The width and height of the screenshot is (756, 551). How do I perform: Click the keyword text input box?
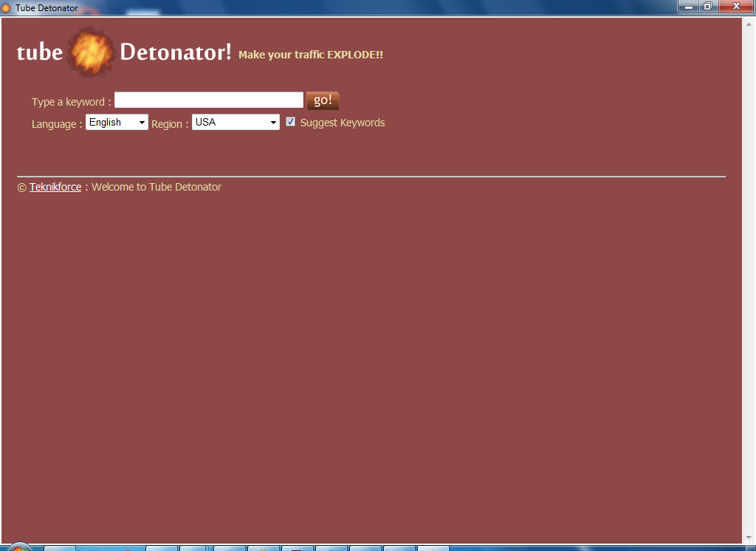(209, 100)
